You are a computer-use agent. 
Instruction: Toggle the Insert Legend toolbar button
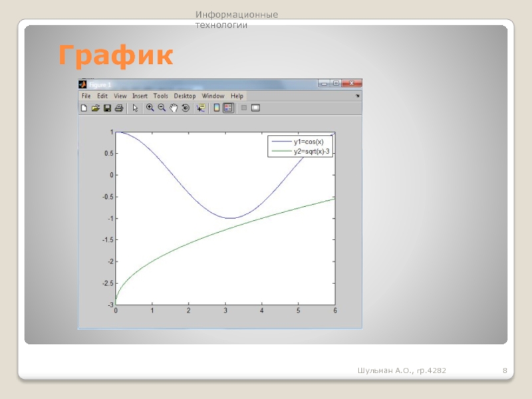point(228,108)
